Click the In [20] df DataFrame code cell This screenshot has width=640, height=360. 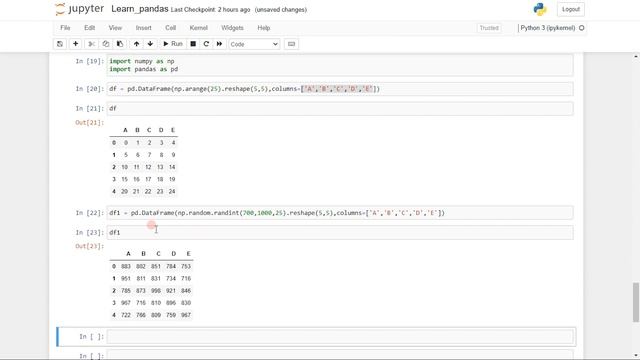[340, 89]
